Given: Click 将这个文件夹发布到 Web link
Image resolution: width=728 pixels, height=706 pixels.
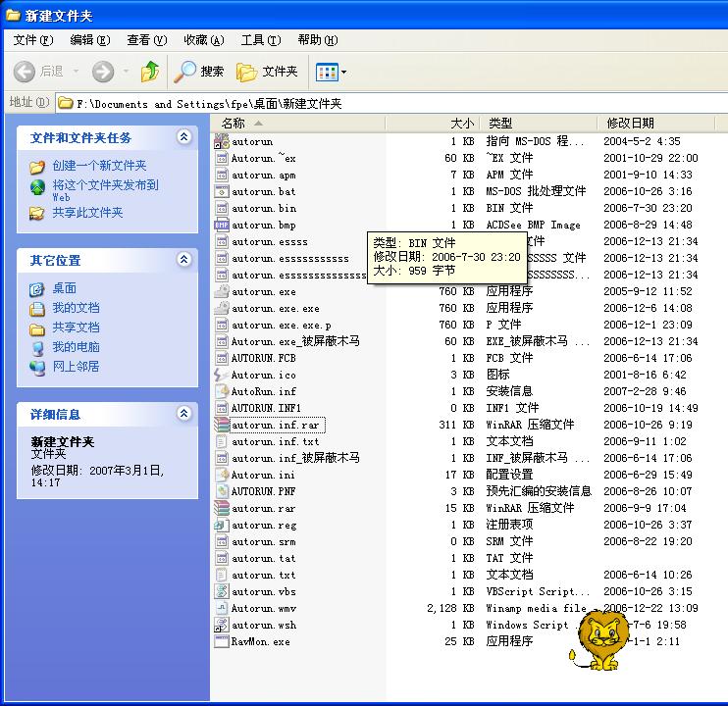Looking at the screenshot, I should (x=105, y=190).
